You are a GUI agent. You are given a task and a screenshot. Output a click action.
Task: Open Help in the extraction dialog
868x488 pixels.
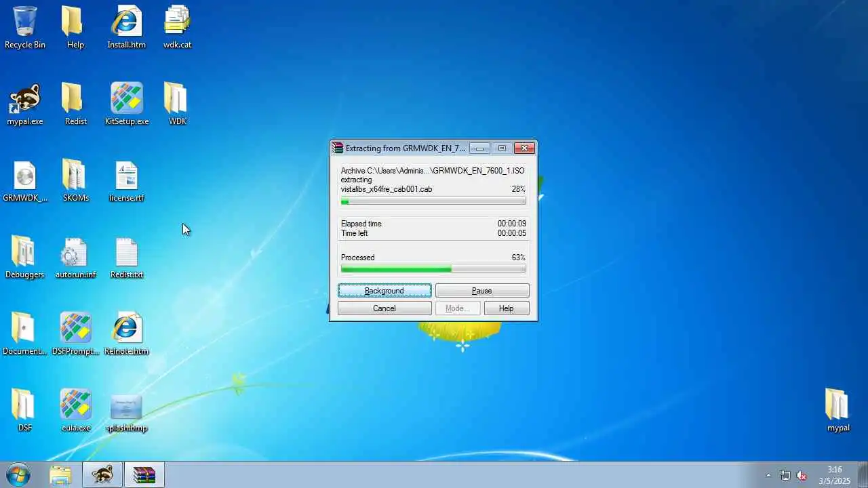pos(507,308)
